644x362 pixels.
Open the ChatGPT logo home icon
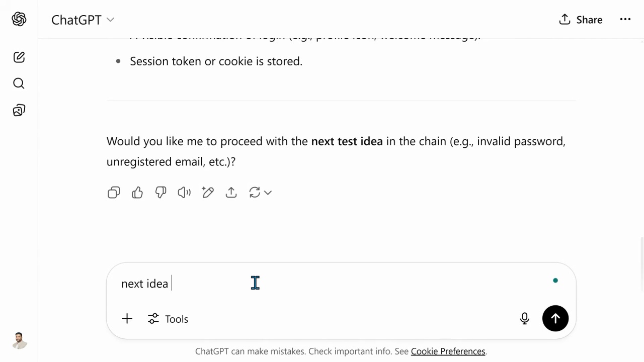tap(19, 19)
